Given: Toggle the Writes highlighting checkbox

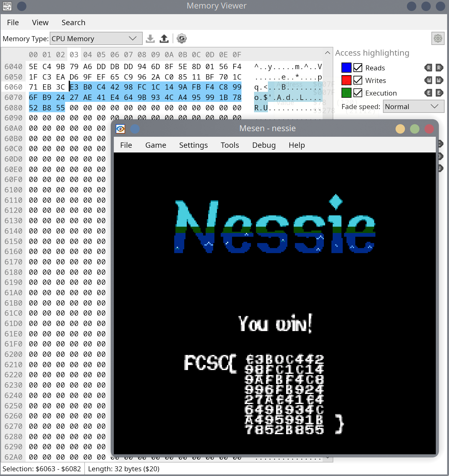Looking at the screenshot, I should [358, 80].
